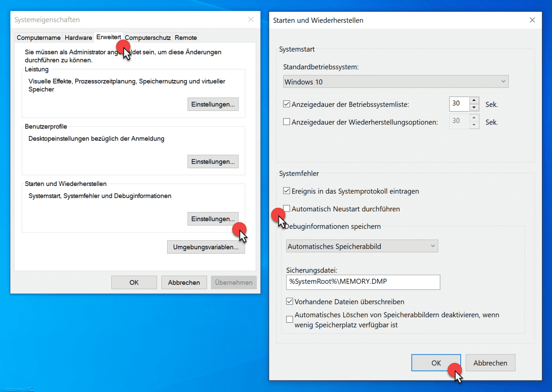
Task: Confirm Starten und Wiederherstellen with OK
Action: [436, 363]
